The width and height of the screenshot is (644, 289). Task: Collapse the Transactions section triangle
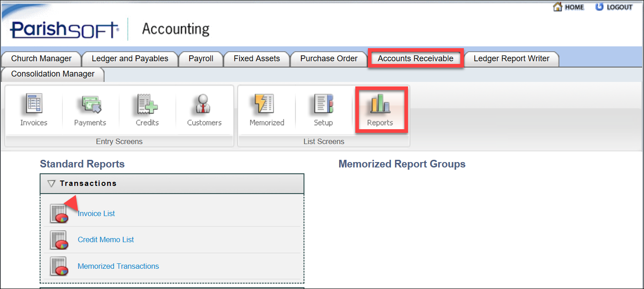(51, 184)
